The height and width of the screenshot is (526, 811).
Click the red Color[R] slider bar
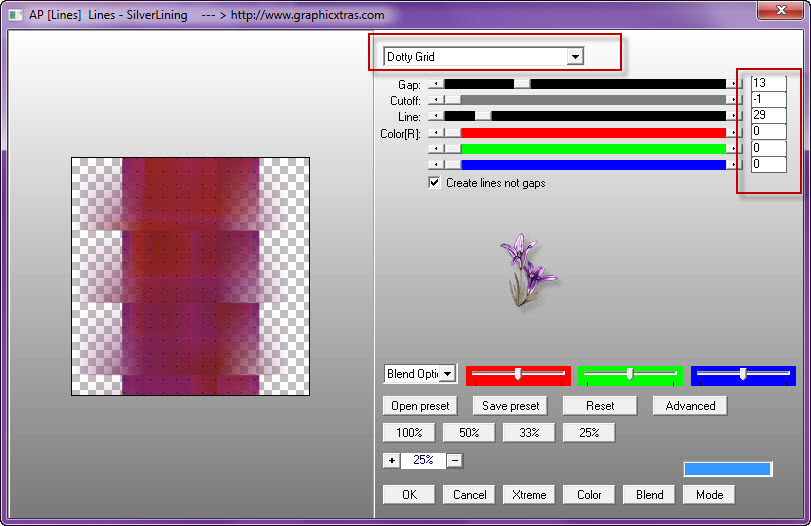(590, 133)
